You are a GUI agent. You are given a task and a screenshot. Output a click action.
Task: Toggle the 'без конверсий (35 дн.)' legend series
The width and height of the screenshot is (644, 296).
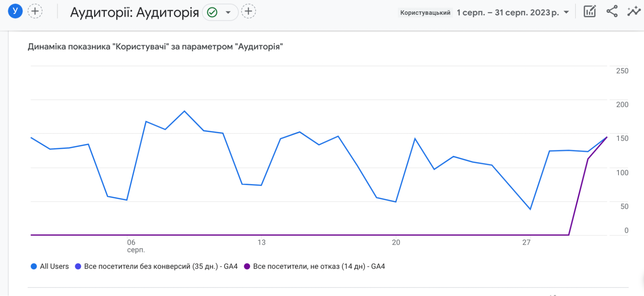(160, 266)
